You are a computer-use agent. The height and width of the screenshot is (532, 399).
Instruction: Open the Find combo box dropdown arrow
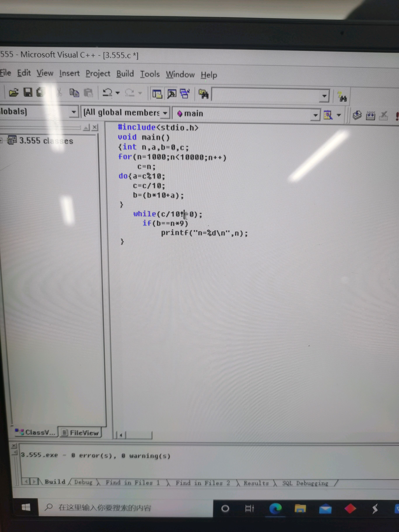pyautogui.click(x=324, y=96)
